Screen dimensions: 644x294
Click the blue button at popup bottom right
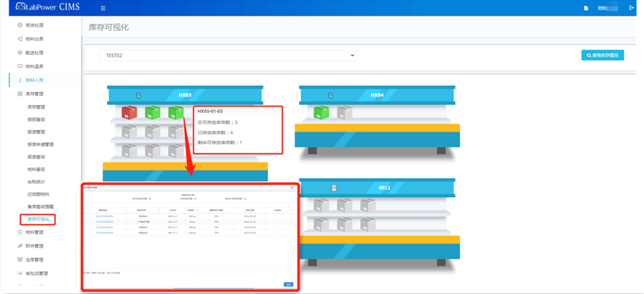coord(288,284)
